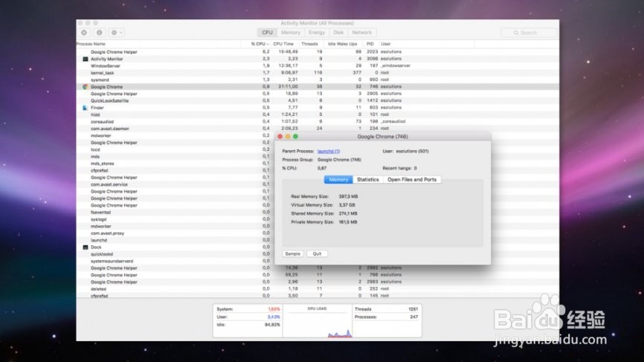Switch to the Energy tab
The image size is (644, 362).
[316, 33]
